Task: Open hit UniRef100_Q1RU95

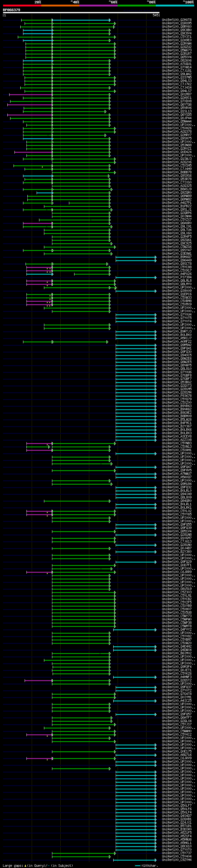Action: (x=177, y=23)
